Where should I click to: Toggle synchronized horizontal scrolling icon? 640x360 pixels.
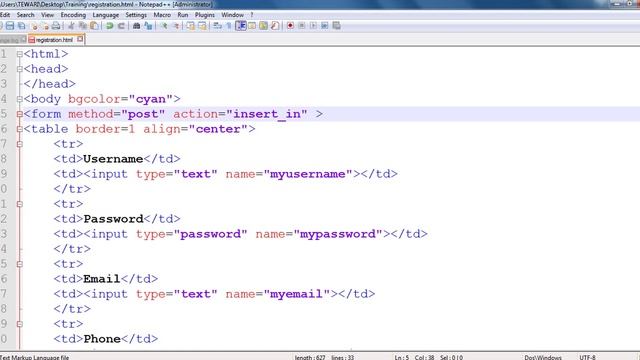202,26
